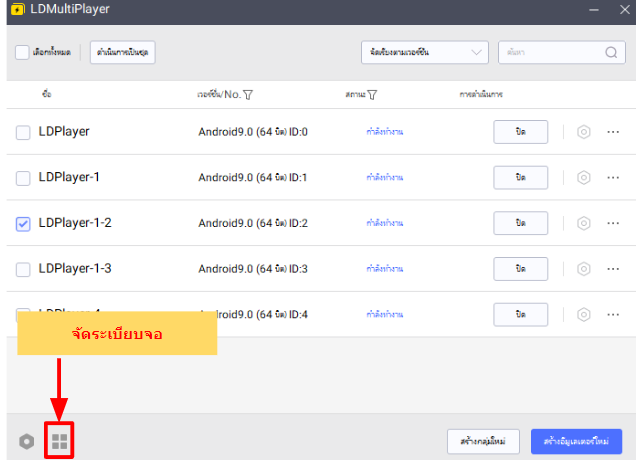The height and width of the screenshot is (460, 638).
Task: Minimize the LDMultiPlayer window
Action: tap(594, 9)
